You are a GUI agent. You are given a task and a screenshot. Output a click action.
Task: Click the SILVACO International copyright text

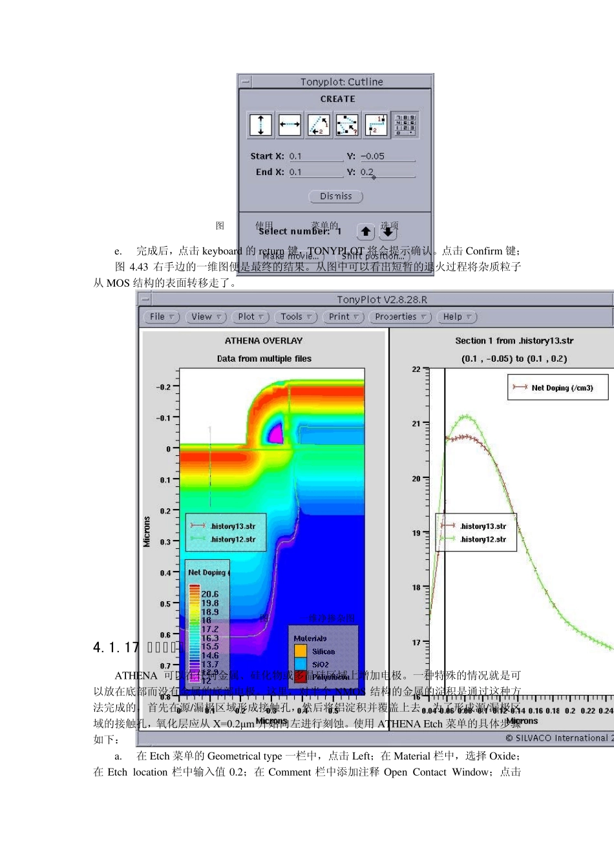(x=559, y=738)
